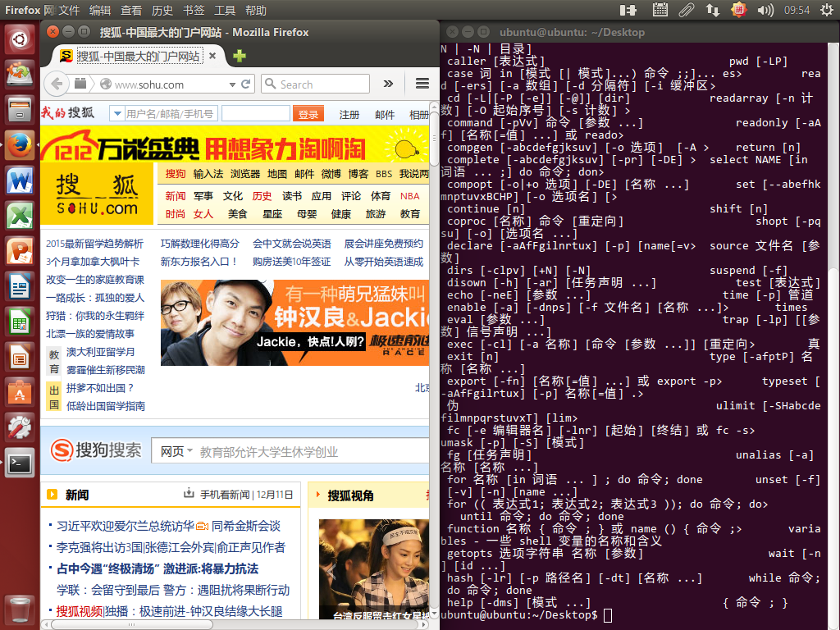This screenshot has width=840, height=630.
Task: Click the volume icon in top panel
Action: [765, 10]
